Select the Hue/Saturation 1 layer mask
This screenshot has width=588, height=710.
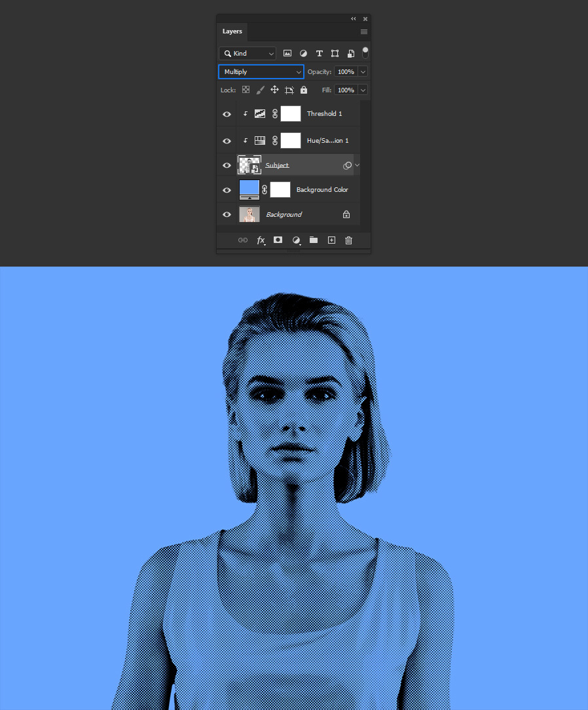(x=291, y=140)
